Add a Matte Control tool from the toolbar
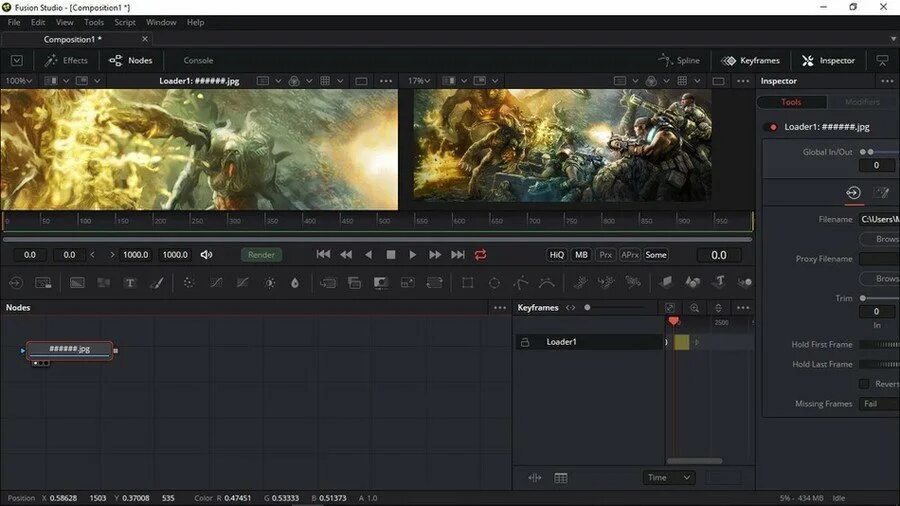Image resolution: width=900 pixels, height=506 pixels. coord(381,283)
